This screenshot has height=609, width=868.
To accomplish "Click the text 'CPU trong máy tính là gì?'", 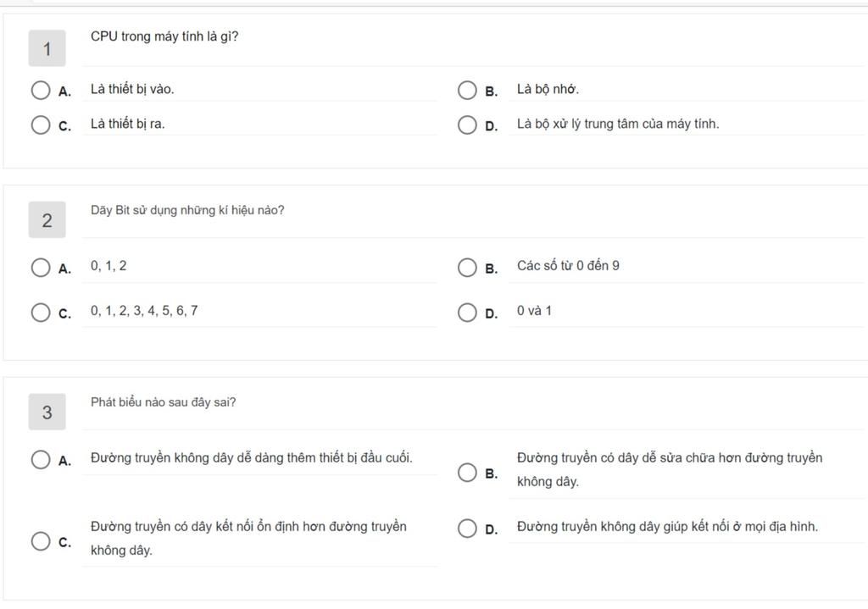I will 164,36.
